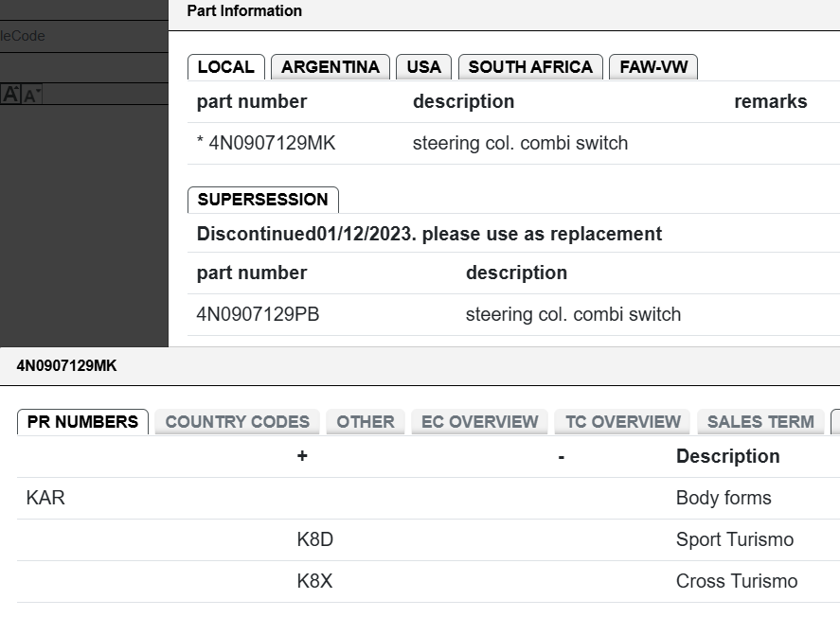840x617 pixels.
Task: Select the K8D PR number cell
Action: 315,539
